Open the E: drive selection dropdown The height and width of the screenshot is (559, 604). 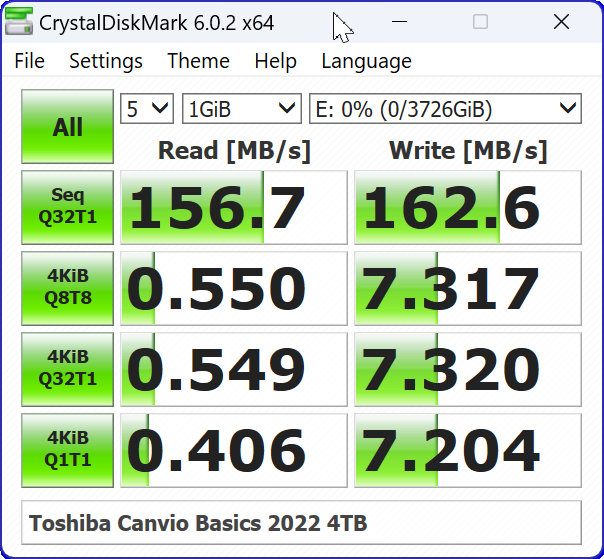coord(445,109)
